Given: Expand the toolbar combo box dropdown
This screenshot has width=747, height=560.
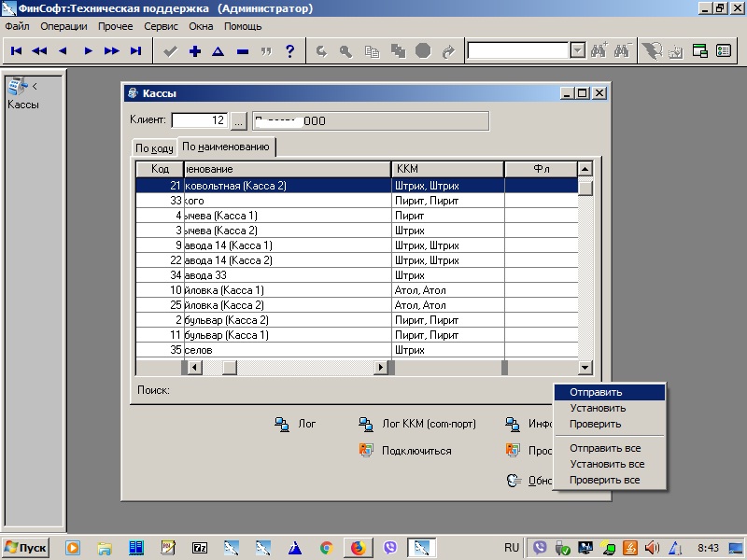Looking at the screenshot, I should tap(577, 51).
